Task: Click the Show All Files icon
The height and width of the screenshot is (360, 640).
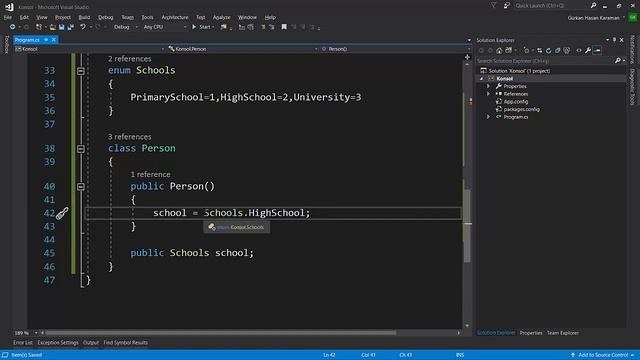Action: [567, 51]
